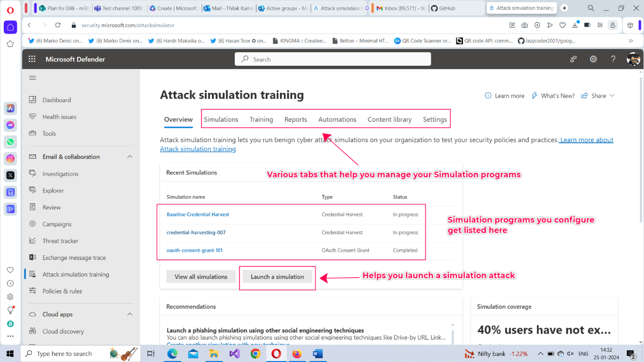Click the Defender search box

333,59
